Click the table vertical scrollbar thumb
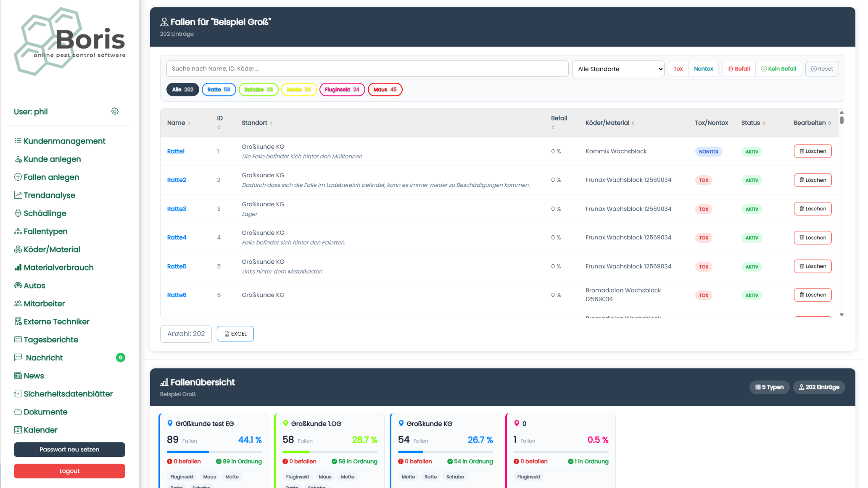This screenshot has height=488, width=868. 842,120
